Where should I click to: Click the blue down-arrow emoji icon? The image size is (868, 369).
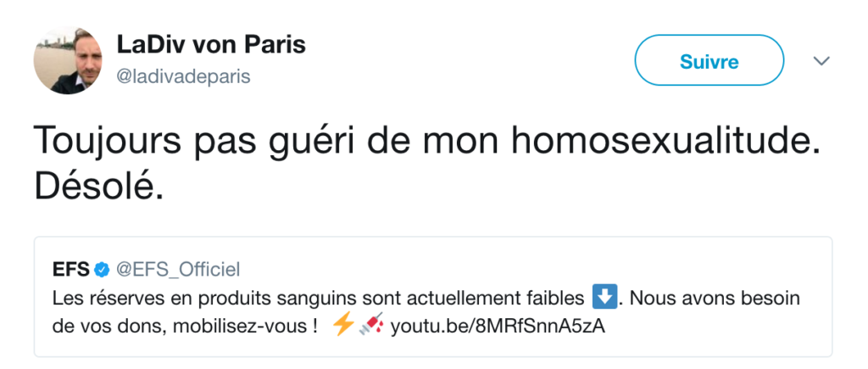point(603,299)
